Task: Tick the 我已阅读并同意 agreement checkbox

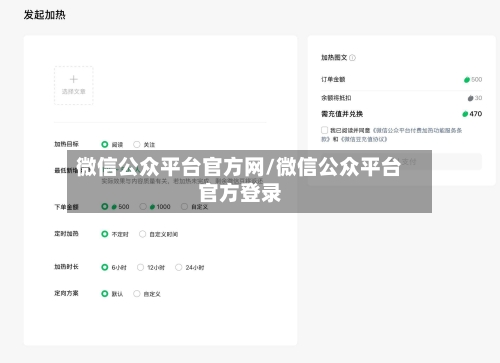Action: (x=324, y=130)
